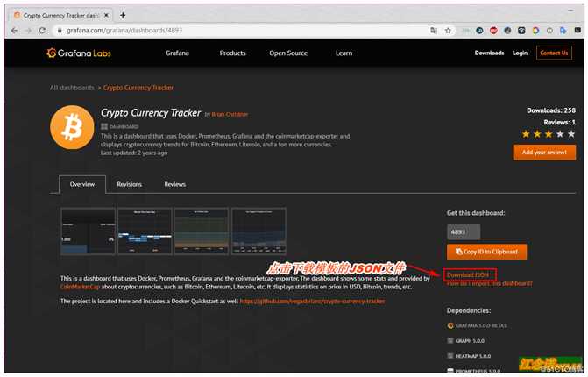Go to the Downloads page

[489, 53]
